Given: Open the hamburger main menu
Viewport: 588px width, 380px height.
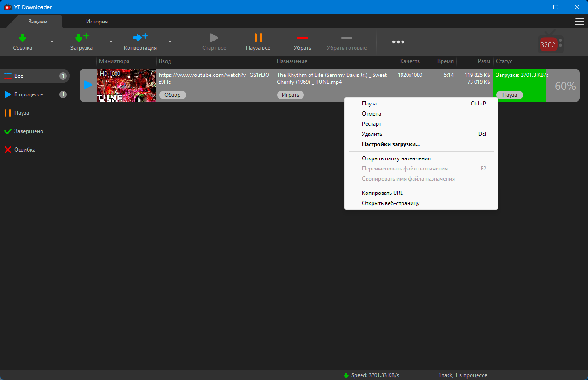Looking at the screenshot, I should 579,22.
